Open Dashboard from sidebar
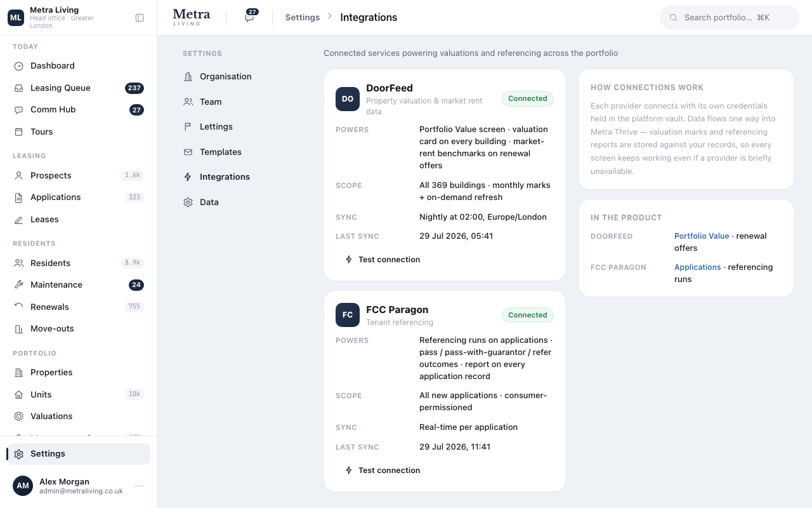This screenshot has width=812, height=508. (x=79, y=66)
